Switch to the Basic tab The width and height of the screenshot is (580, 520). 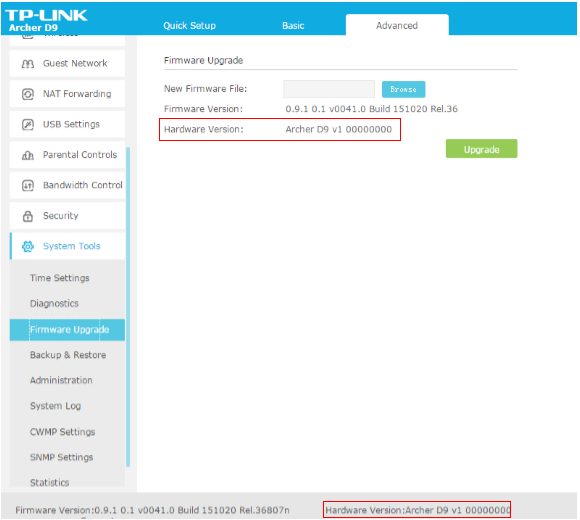(293, 26)
